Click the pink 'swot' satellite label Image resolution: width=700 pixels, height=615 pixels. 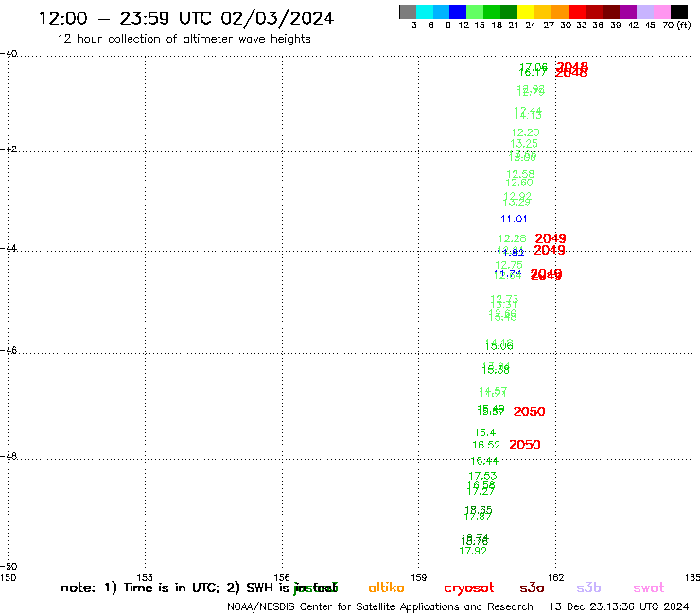pos(649,589)
